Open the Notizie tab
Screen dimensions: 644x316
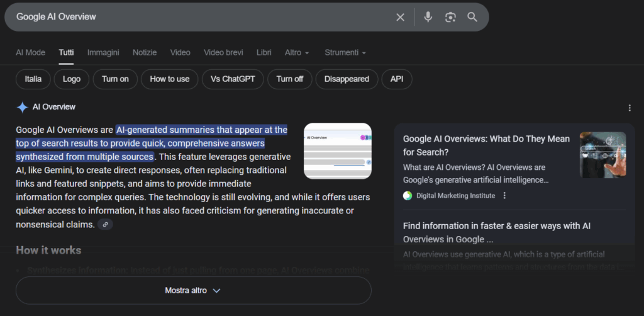coord(145,53)
